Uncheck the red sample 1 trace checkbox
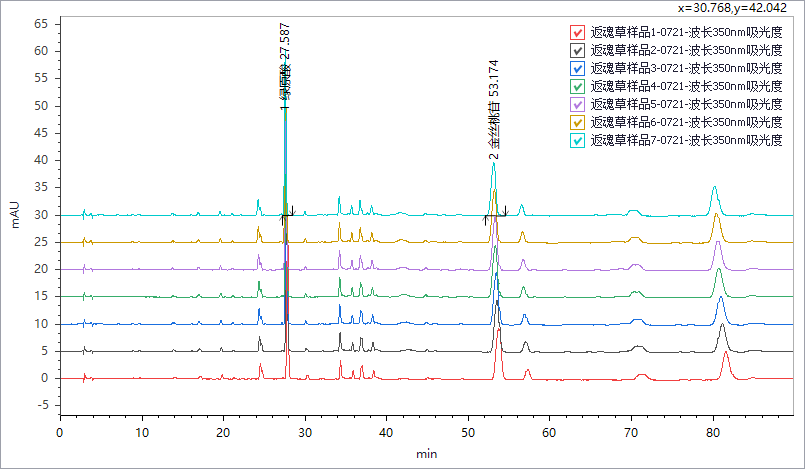 tap(577, 32)
